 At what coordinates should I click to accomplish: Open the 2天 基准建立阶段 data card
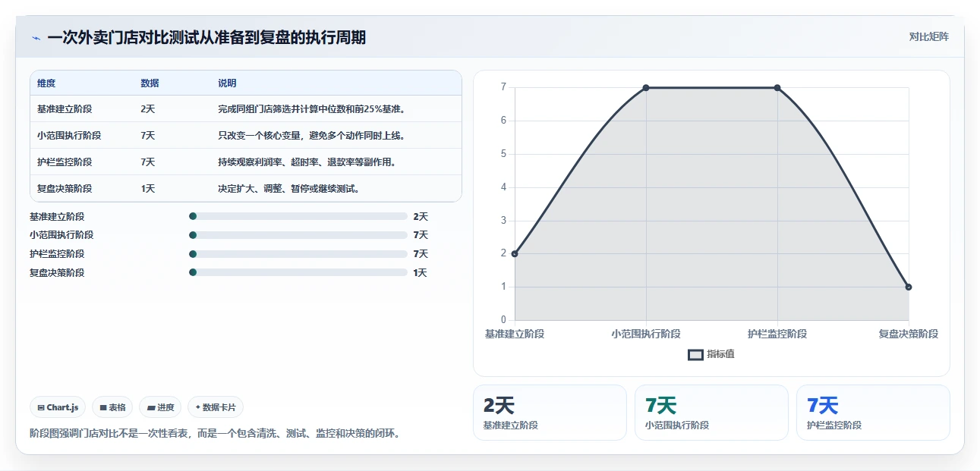click(550, 413)
